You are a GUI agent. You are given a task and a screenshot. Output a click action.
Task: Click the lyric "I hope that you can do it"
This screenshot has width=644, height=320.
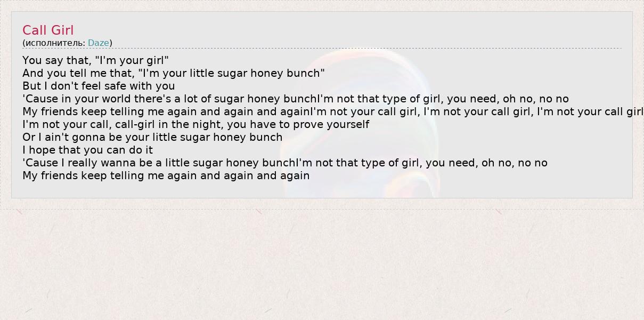tap(87, 150)
